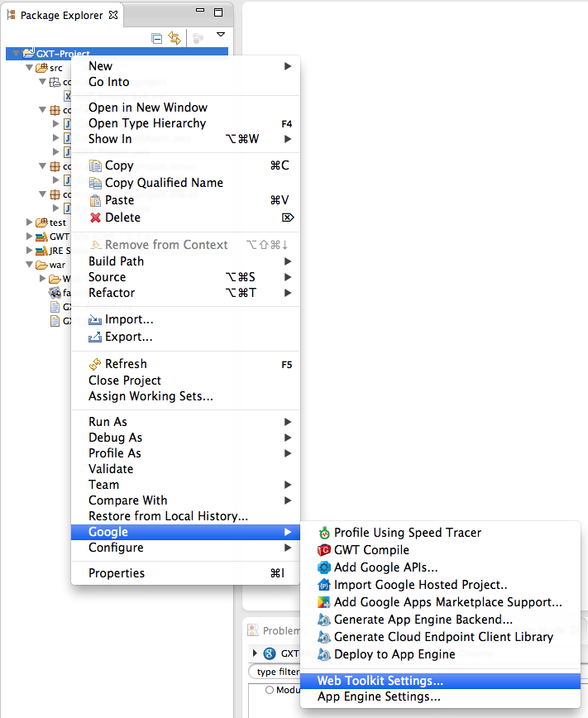The image size is (588, 718).
Task: Click the Copy menu icon
Action: click(x=95, y=165)
